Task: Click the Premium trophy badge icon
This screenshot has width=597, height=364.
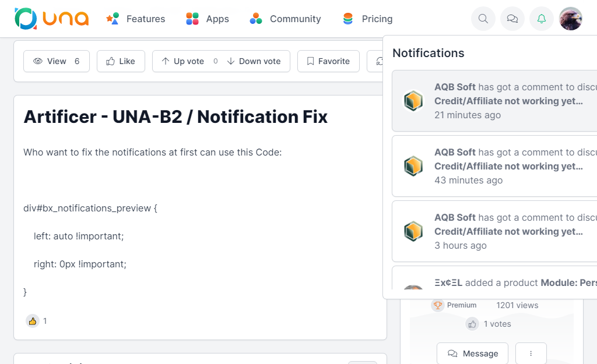Action: [437, 305]
